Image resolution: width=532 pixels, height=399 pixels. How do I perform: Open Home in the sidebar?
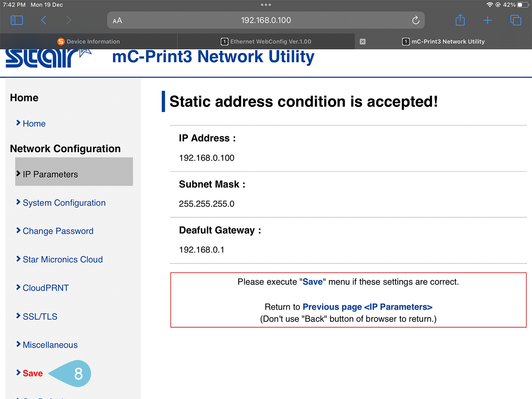(34, 124)
